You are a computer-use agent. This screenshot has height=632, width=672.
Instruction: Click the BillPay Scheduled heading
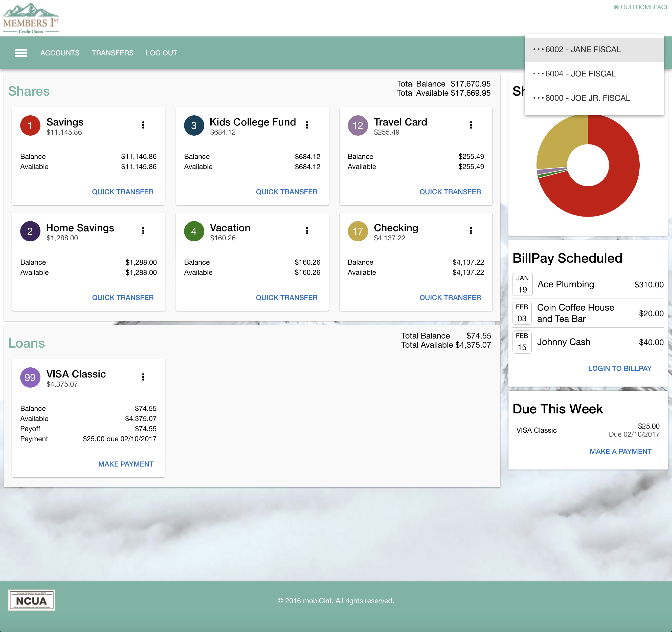pyautogui.click(x=567, y=258)
